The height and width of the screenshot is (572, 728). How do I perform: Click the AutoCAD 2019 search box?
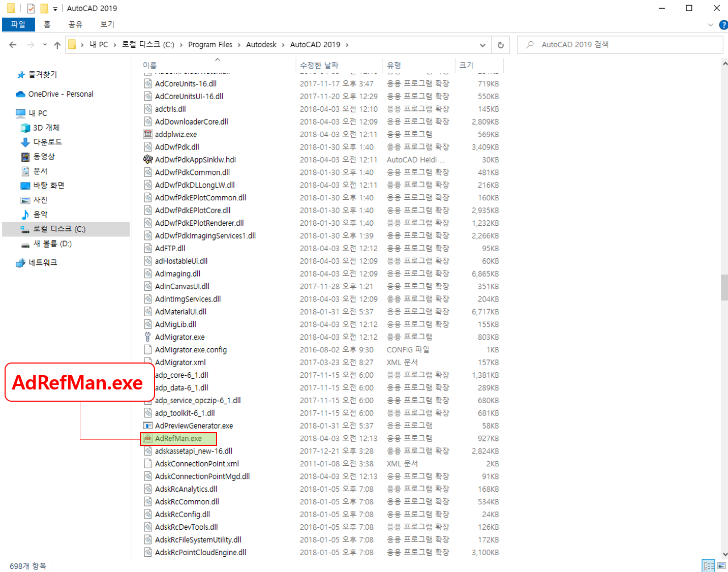(x=620, y=45)
